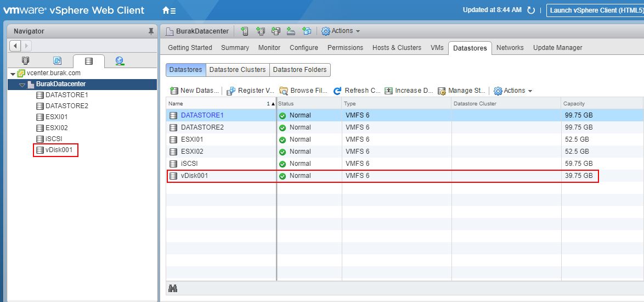This screenshot has width=644, height=302.
Task: Select iSCSI in Navigator tree
Action: (54, 139)
